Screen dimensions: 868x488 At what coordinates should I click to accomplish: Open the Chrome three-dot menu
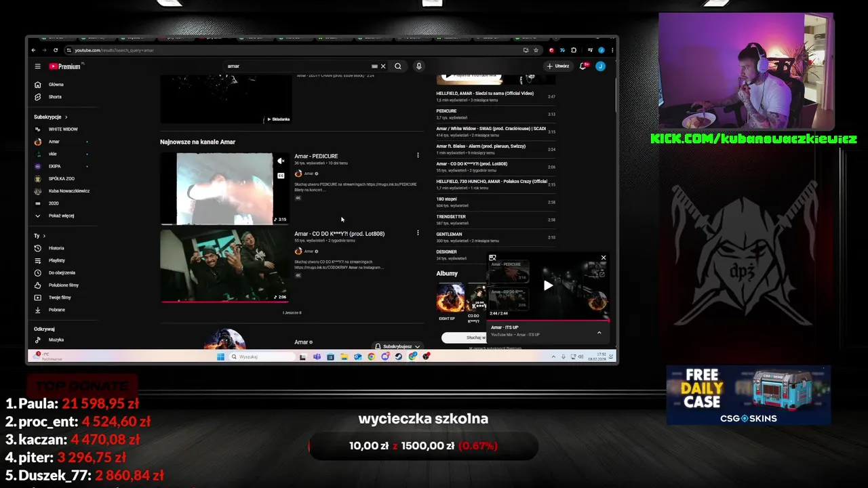(x=612, y=50)
